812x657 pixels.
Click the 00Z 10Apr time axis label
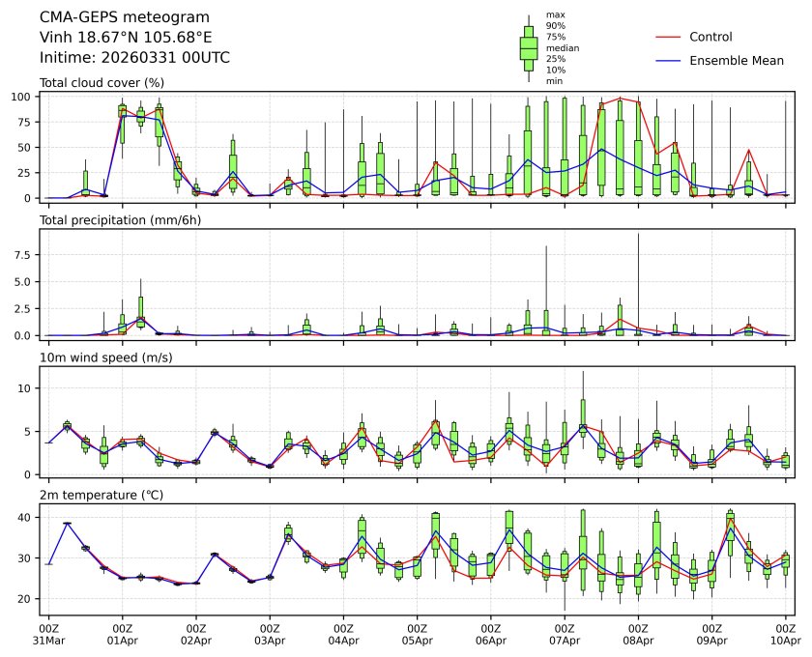pyautogui.click(x=786, y=634)
